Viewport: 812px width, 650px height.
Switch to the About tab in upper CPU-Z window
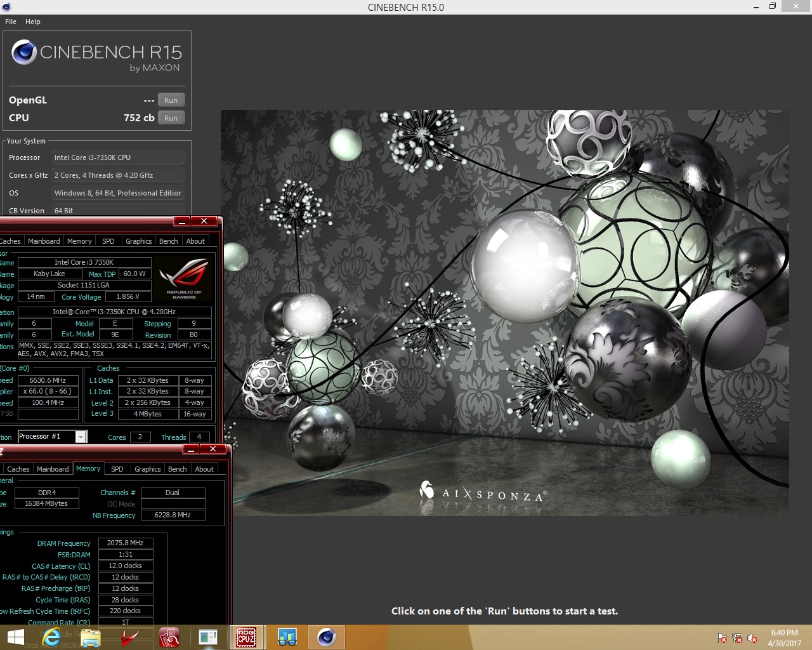pyautogui.click(x=195, y=241)
